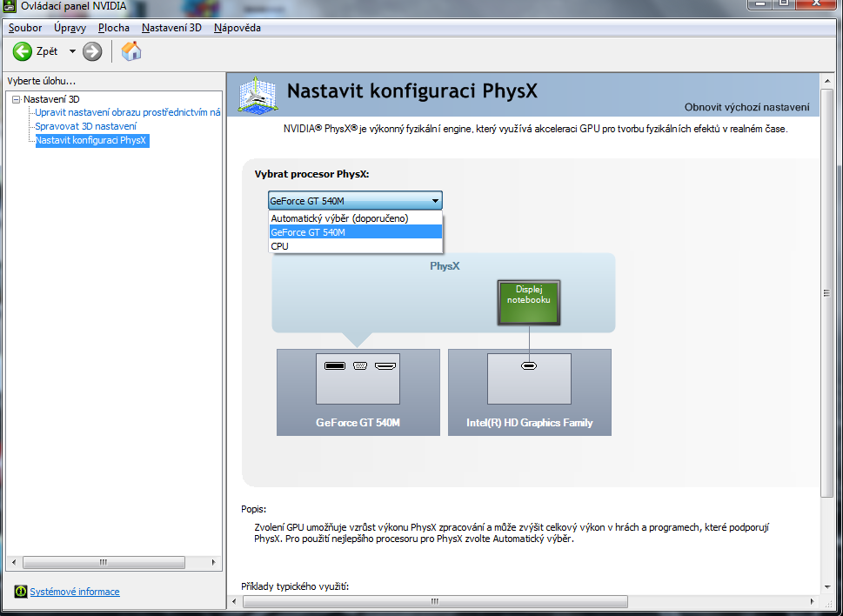Click the green Back arrow icon
843x616 pixels.
[x=23, y=51]
